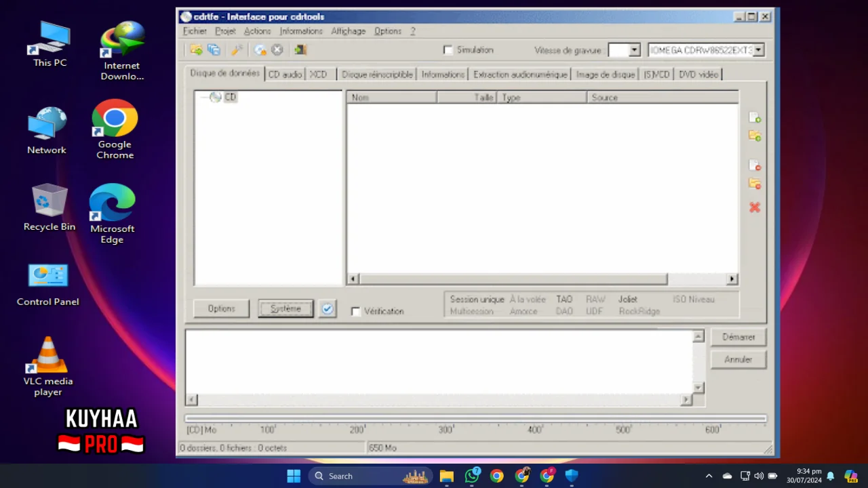
Task: Add a folder with the green-plus folder icon
Action: tap(754, 136)
